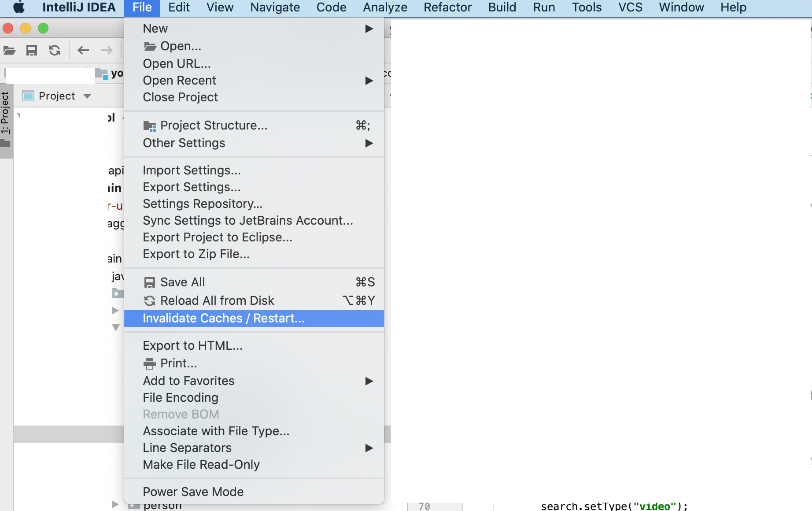Choose Associate with File Type...
Screen dimensions: 812x511
(254, 431)
